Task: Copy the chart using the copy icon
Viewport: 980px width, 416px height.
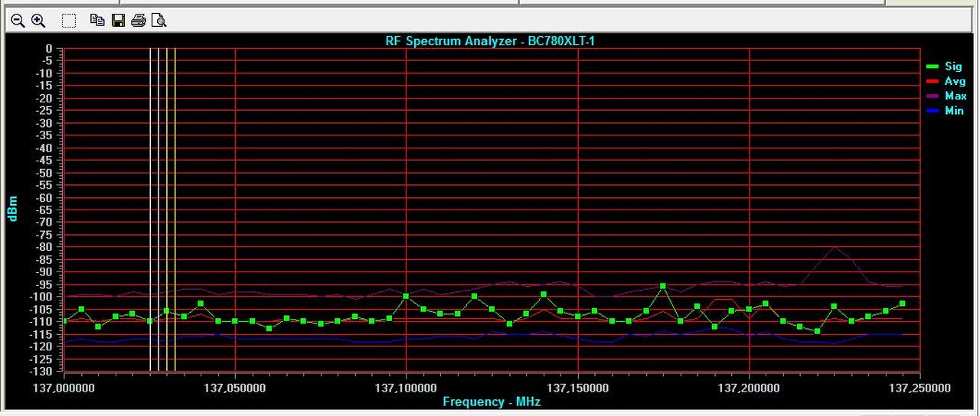Action: [x=97, y=21]
